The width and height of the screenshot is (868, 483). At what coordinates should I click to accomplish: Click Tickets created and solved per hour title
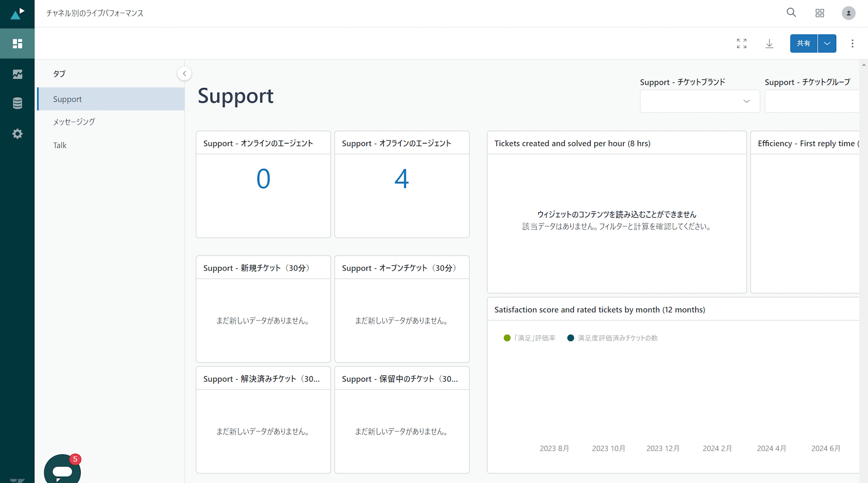pos(572,143)
